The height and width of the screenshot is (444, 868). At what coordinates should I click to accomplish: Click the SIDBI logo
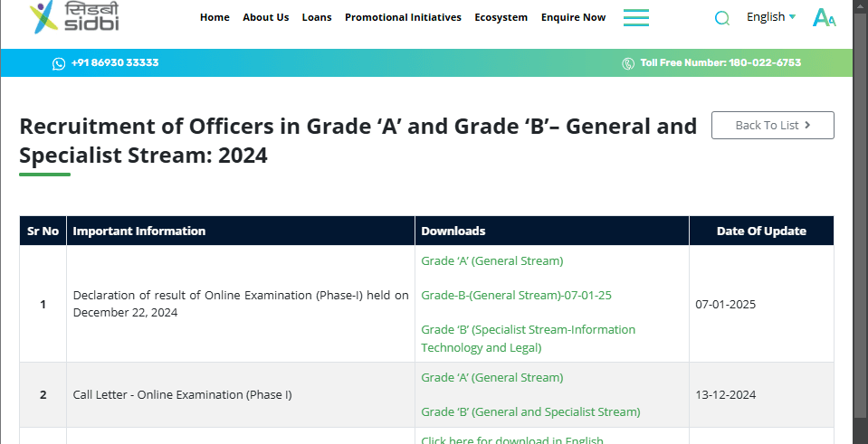pyautogui.click(x=74, y=17)
